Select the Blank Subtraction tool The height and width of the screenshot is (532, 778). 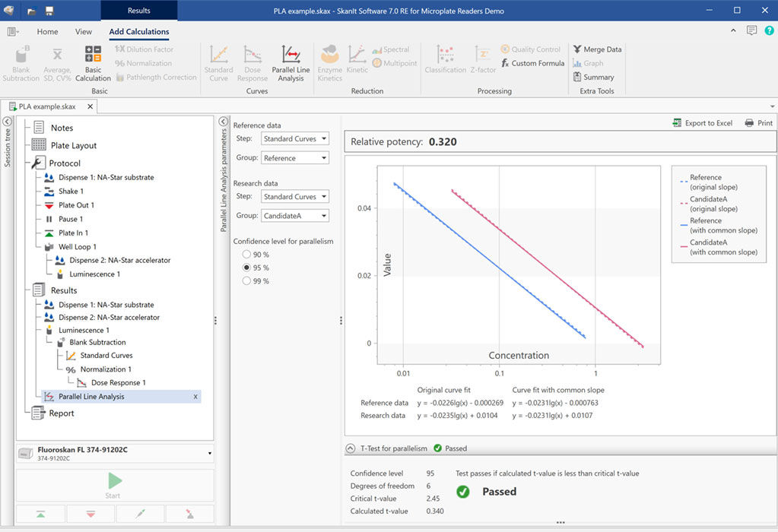[x=21, y=63]
